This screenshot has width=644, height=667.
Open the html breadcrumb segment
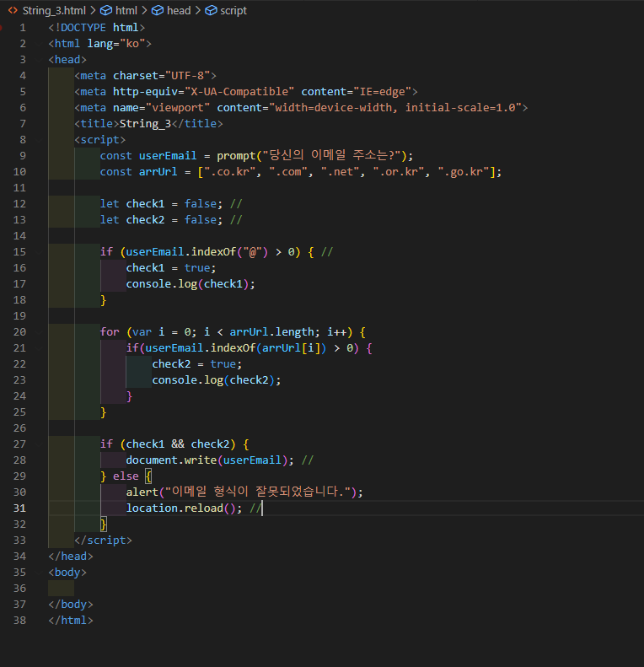click(126, 11)
